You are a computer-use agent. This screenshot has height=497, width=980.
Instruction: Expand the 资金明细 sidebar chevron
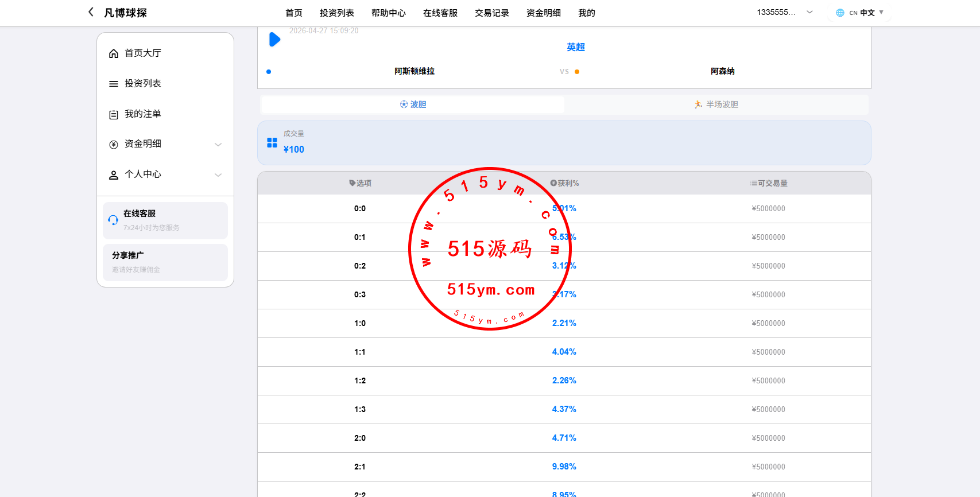tap(218, 145)
